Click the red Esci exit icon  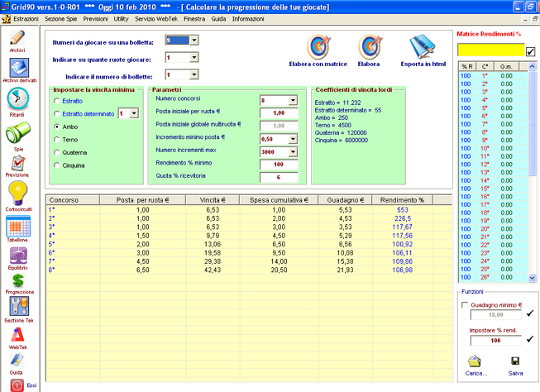click(x=17, y=385)
